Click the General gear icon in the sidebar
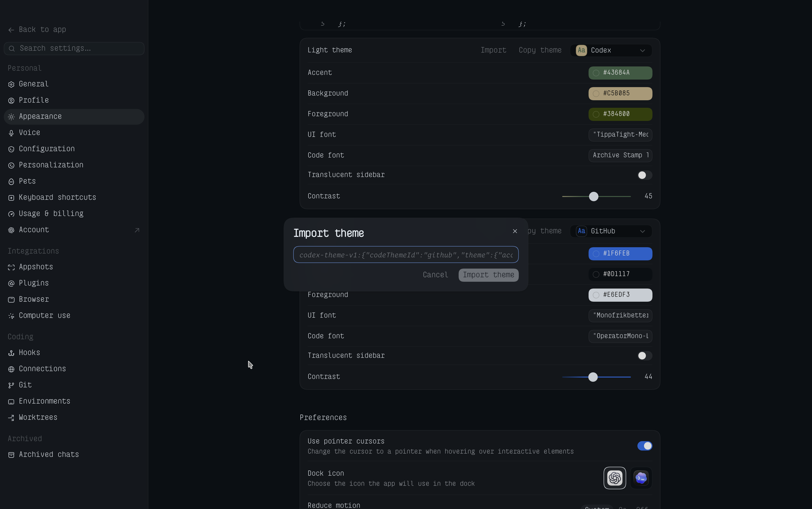Viewport: 812px width, 509px height. point(11,84)
